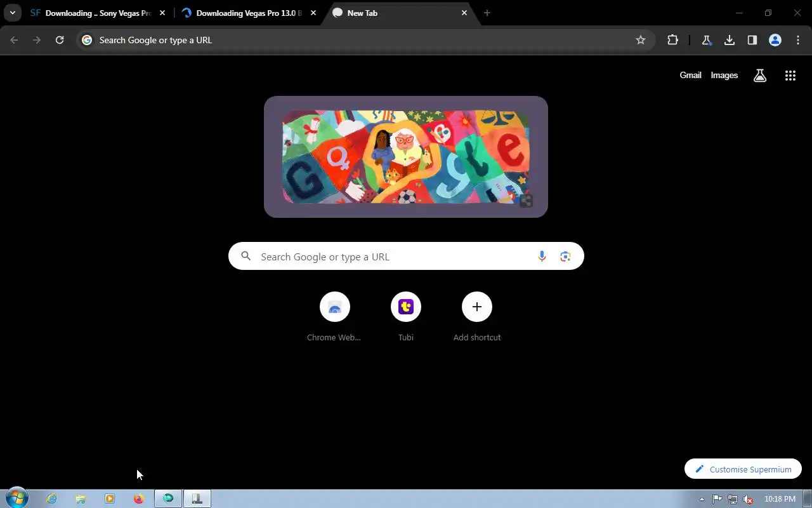Viewport: 812px width, 508px height.
Task: Close the Downloading Vegas Pro 13.0 tab
Action: coord(313,13)
